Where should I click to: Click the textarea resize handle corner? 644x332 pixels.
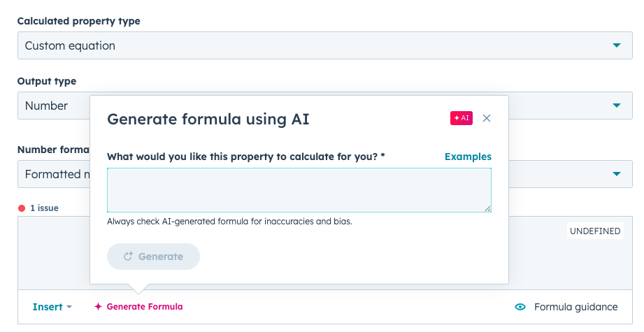pos(487,208)
